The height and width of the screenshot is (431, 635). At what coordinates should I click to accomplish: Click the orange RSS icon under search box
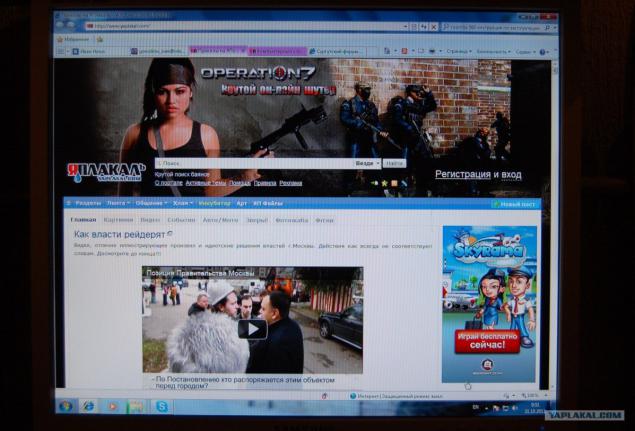394,183
